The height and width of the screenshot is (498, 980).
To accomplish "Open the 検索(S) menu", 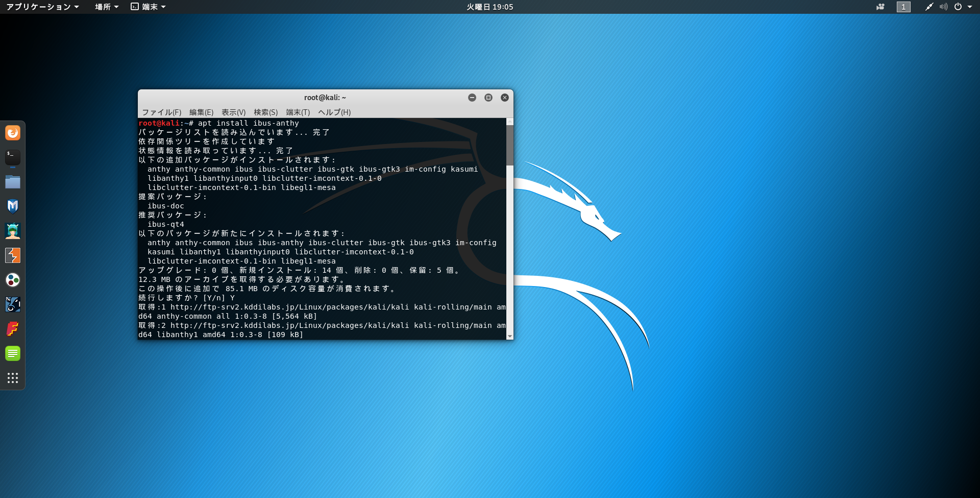I will coord(266,112).
